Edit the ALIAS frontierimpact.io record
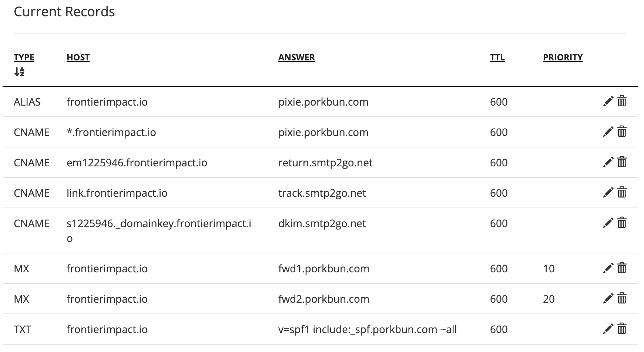The height and width of the screenshot is (352, 644). tap(608, 101)
